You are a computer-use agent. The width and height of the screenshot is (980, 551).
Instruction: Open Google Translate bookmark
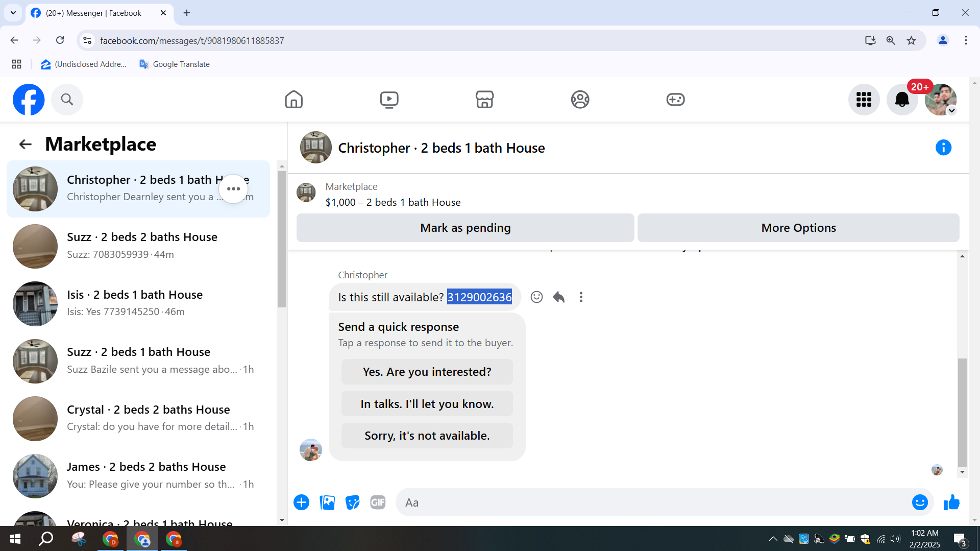coord(175,64)
